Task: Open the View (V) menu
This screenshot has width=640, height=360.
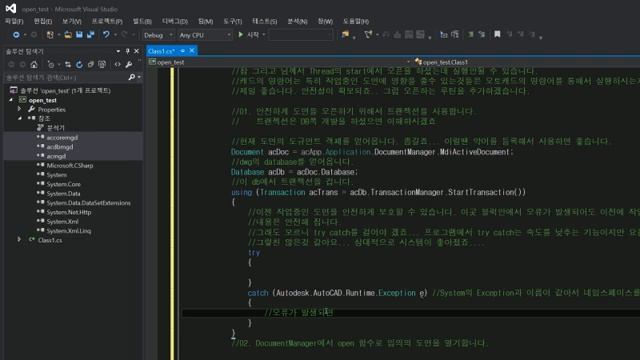Action: (x=71, y=21)
